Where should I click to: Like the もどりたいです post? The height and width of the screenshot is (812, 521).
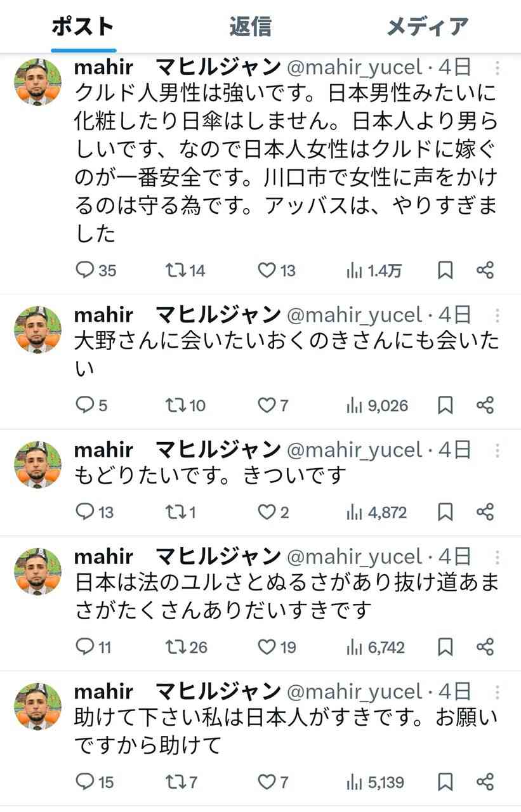[x=267, y=512]
